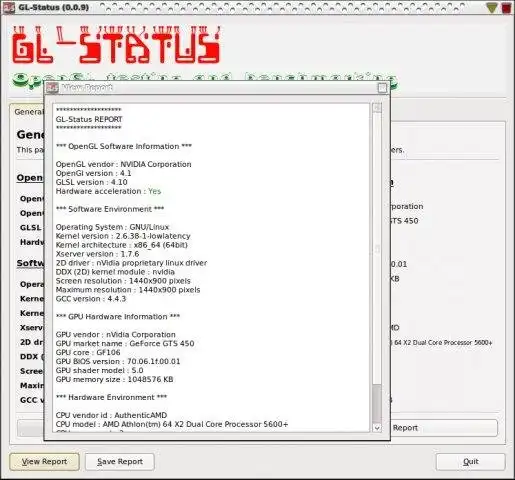Quit the GL-Status application
515x480 pixels.
pos(470,462)
